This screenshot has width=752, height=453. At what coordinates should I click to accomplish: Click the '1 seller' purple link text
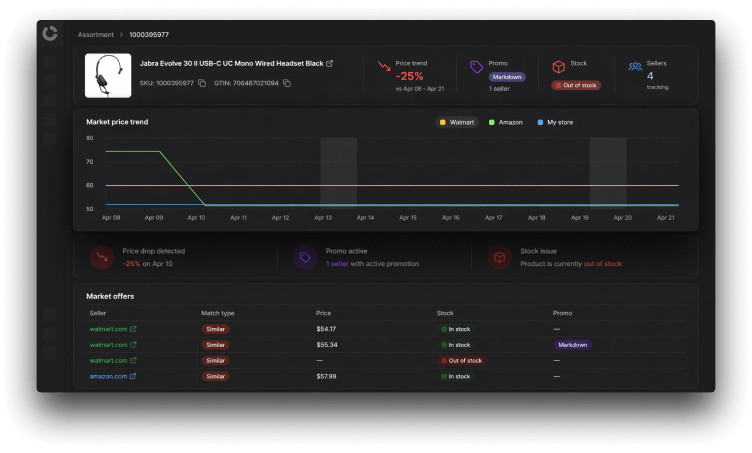click(337, 264)
